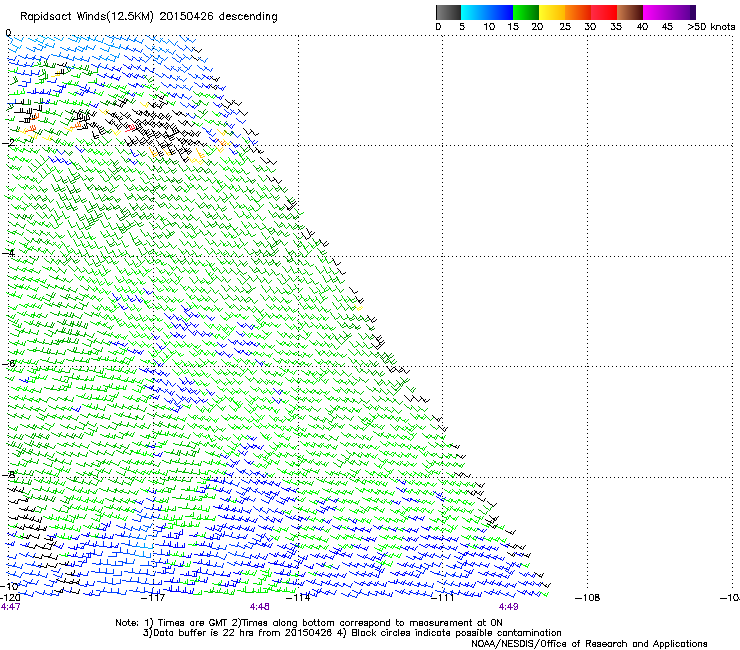Click the 'NOAA/NESDIS/Office of Research and Applications' credit
Screen dimensions: 740x650
[x=589, y=643]
